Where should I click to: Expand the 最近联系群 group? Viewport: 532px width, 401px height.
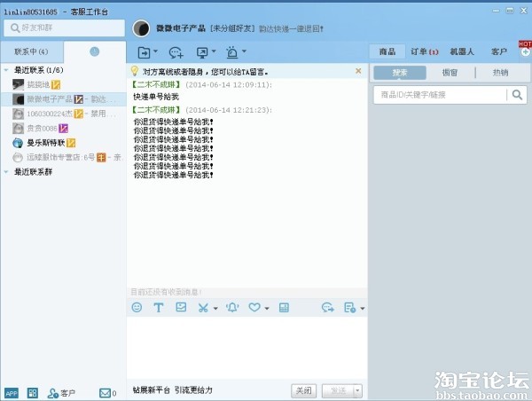[6, 172]
